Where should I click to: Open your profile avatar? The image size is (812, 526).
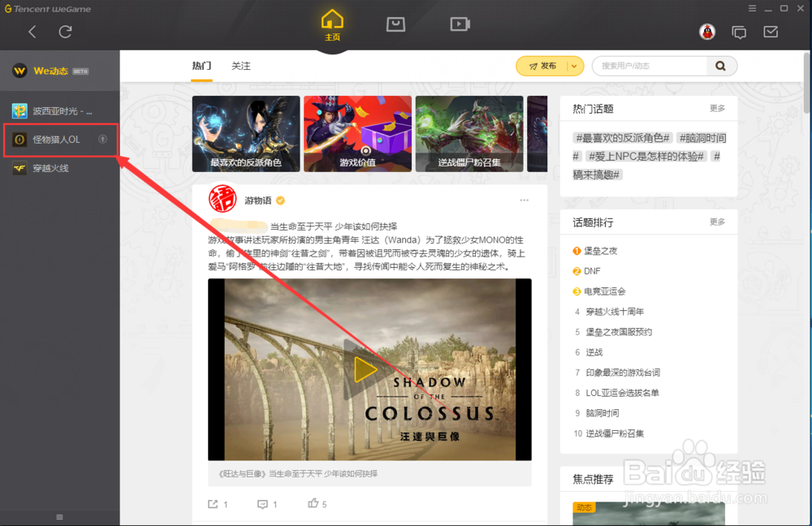[706, 32]
